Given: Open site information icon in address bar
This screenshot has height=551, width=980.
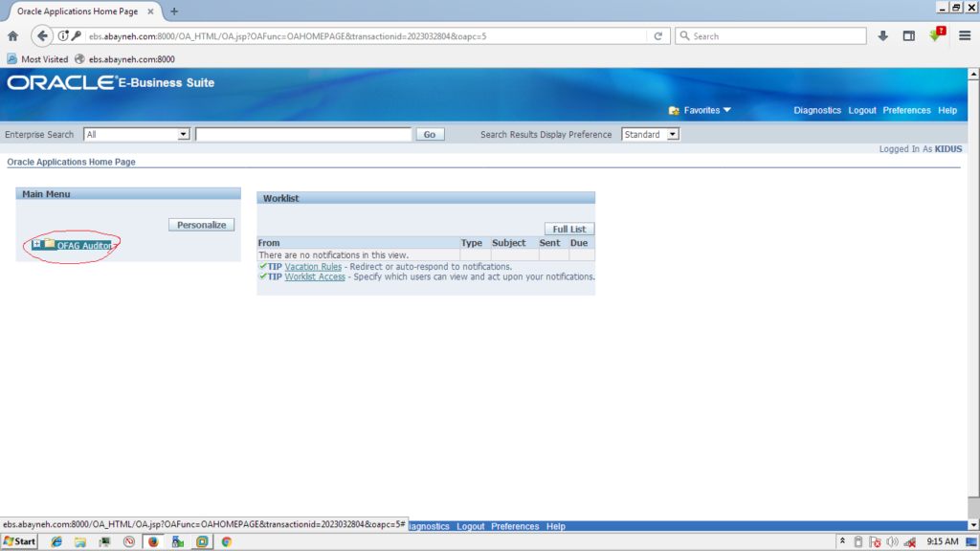Looking at the screenshot, I should [x=63, y=36].
